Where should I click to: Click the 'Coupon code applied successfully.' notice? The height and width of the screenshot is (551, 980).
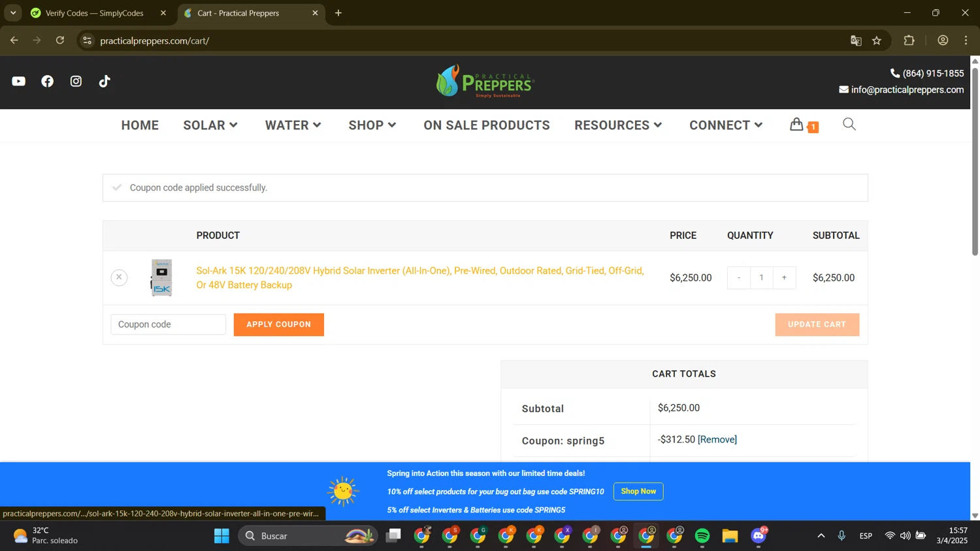click(485, 188)
